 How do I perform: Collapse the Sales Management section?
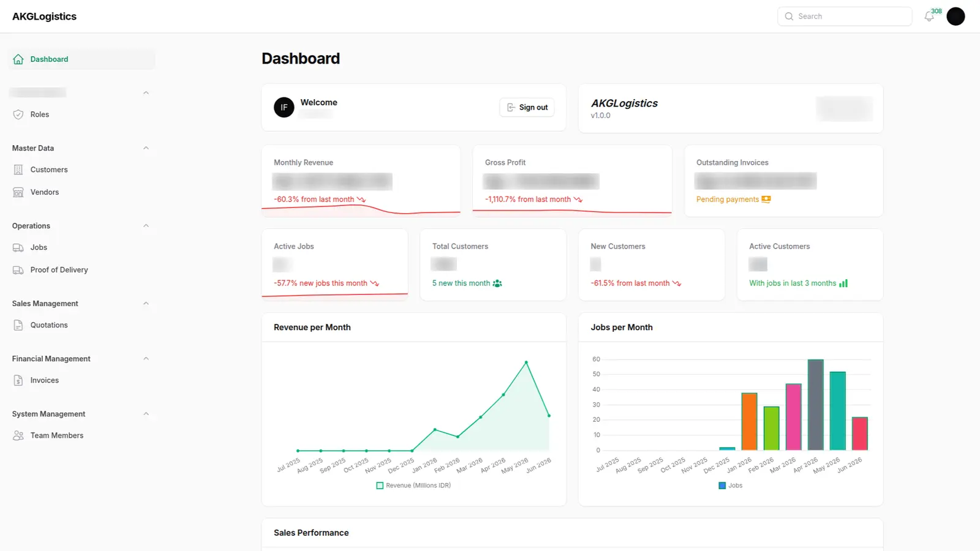pyautogui.click(x=146, y=304)
